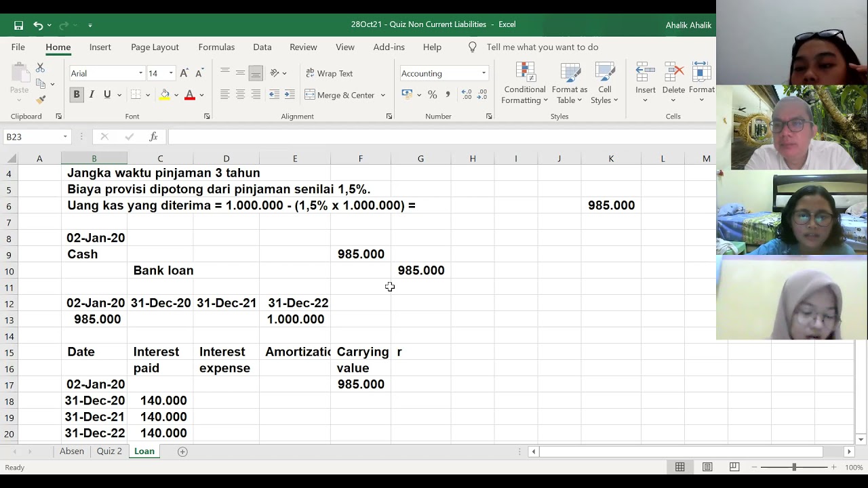
Task: Apply the Percent Style format
Action: click(x=432, y=95)
